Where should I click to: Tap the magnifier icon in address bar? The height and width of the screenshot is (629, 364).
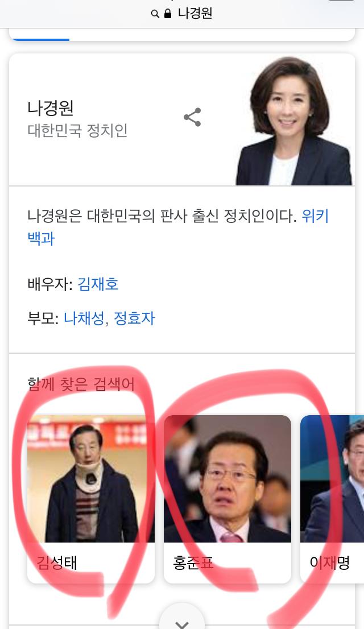(x=155, y=14)
